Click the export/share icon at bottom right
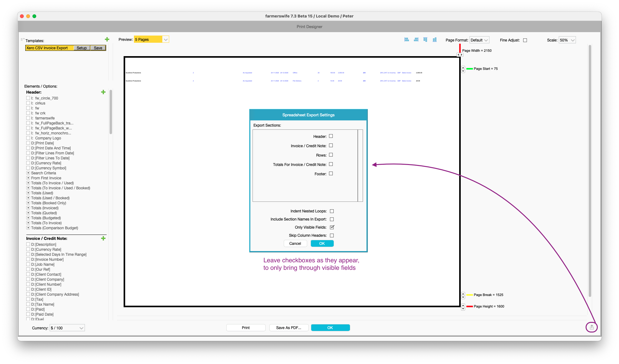This screenshot has height=364, width=619. [592, 327]
